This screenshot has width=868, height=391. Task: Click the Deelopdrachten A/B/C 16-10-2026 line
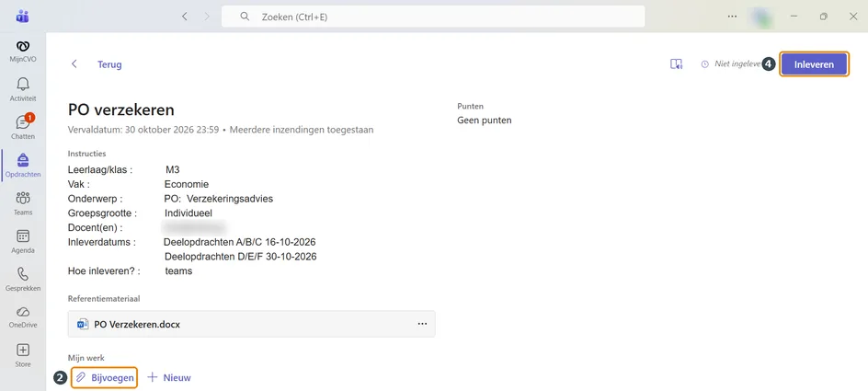tap(240, 242)
